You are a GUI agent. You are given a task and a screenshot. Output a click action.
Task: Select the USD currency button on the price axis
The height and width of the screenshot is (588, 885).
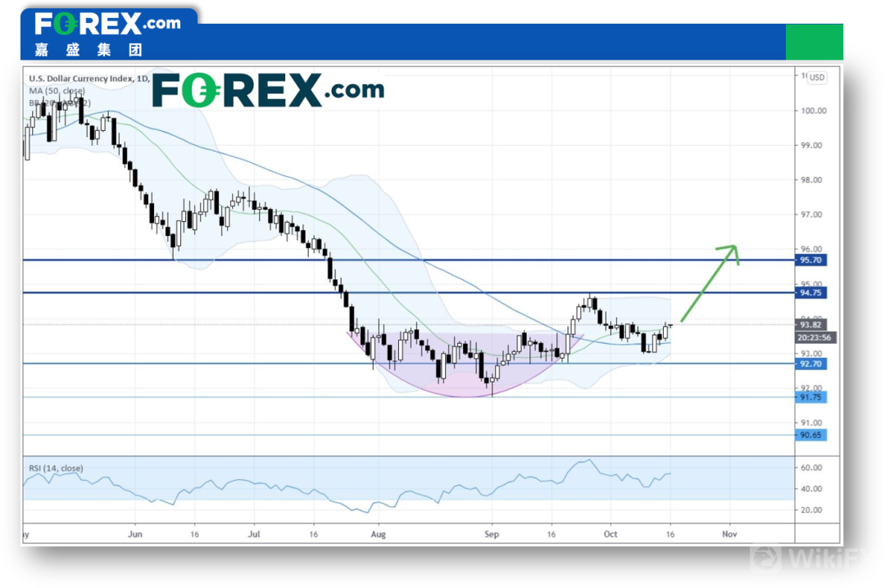pyautogui.click(x=817, y=78)
